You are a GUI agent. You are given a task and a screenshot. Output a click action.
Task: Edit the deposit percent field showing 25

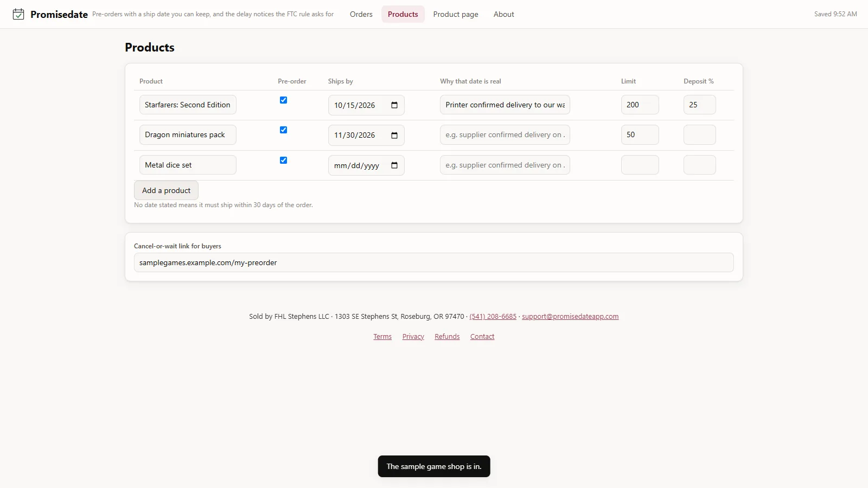(700, 105)
